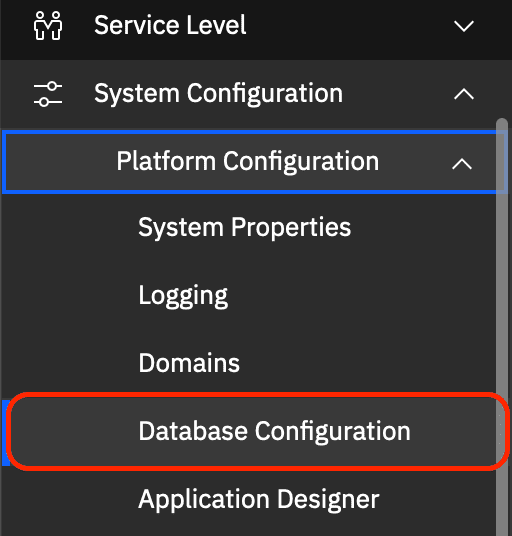Click the System Configuration sliders icon

(x=48, y=94)
